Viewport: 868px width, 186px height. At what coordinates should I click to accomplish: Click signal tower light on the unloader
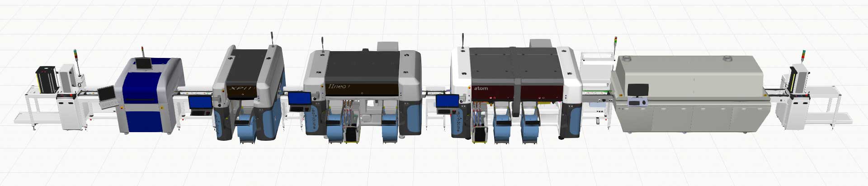click(804, 54)
